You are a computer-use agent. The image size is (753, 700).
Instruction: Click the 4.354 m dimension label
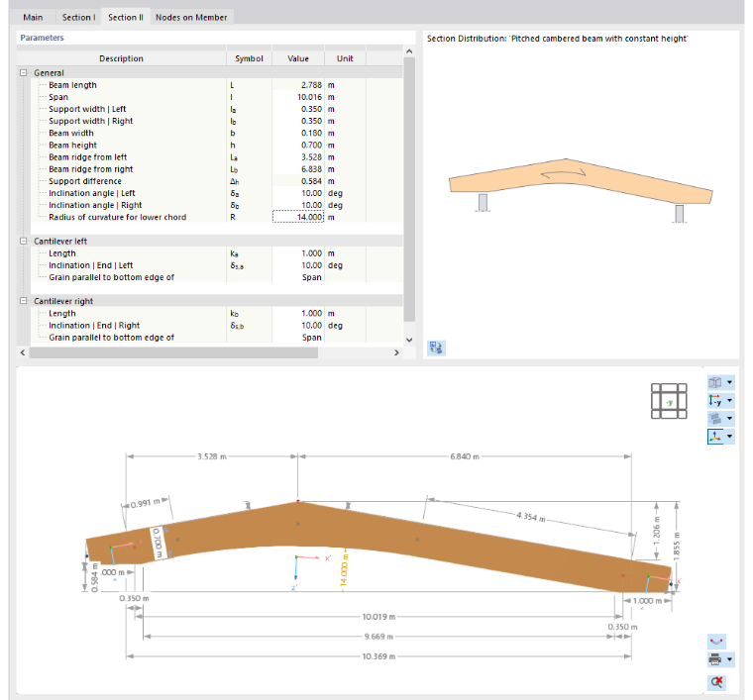click(x=531, y=517)
